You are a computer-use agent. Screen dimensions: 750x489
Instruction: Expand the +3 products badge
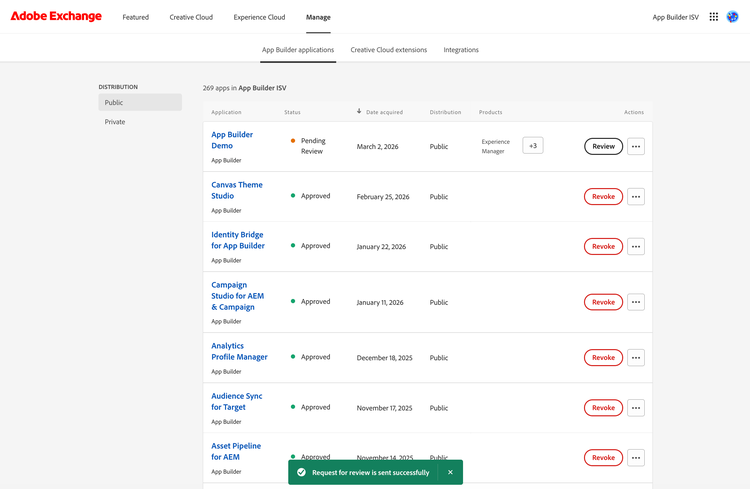(533, 145)
